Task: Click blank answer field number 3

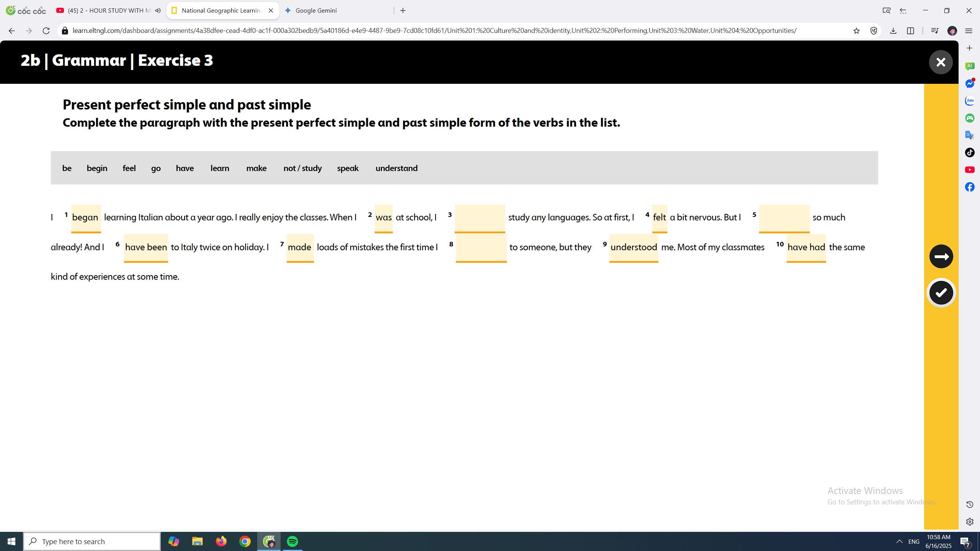Action: pyautogui.click(x=480, y=218)
